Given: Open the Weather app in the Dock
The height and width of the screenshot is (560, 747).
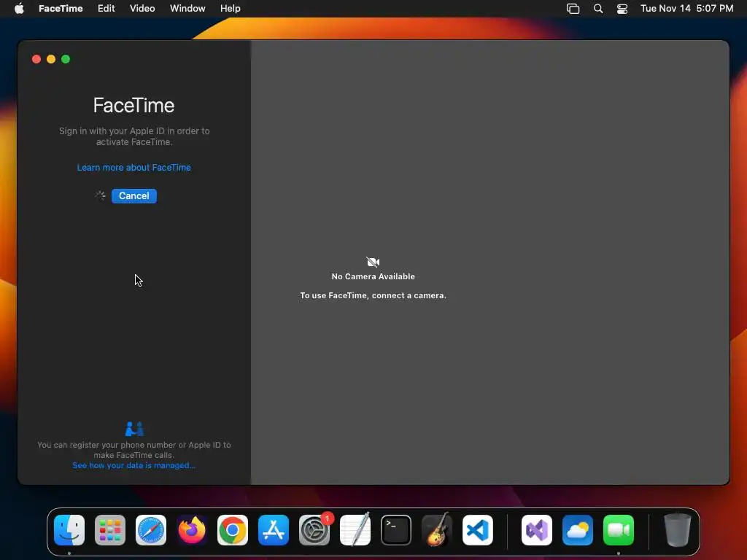Looking at the screenshot, I should click(578, 530).
